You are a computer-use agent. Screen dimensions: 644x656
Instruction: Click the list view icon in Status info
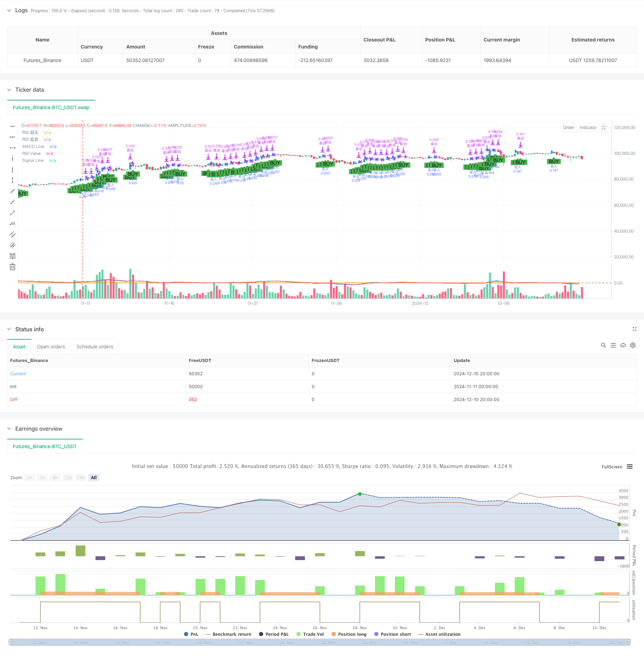tap(613, 345)
